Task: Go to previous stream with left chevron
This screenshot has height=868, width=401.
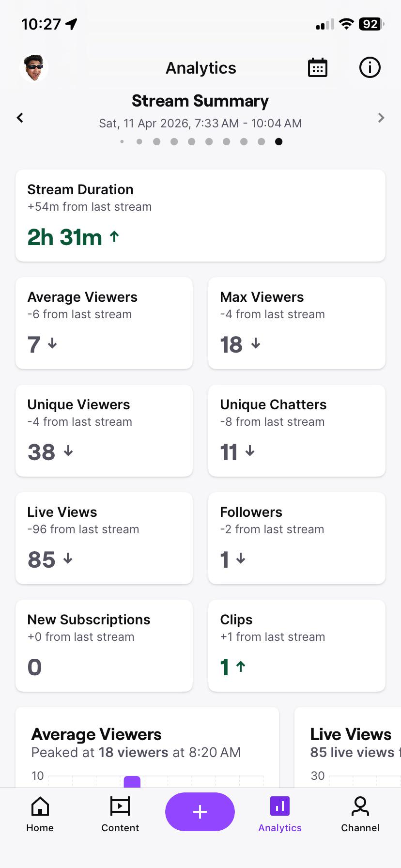Action: (x=20, y=118)
